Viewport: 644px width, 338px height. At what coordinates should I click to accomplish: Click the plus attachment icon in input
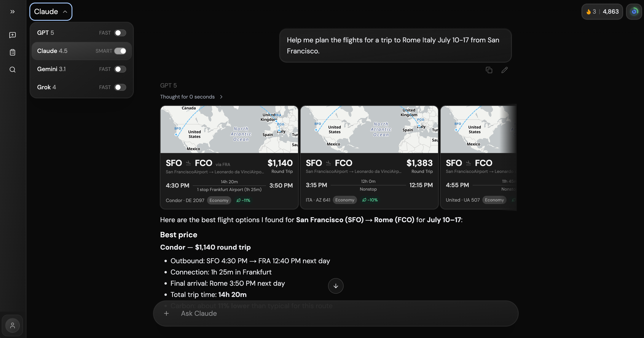click(166, 313)
